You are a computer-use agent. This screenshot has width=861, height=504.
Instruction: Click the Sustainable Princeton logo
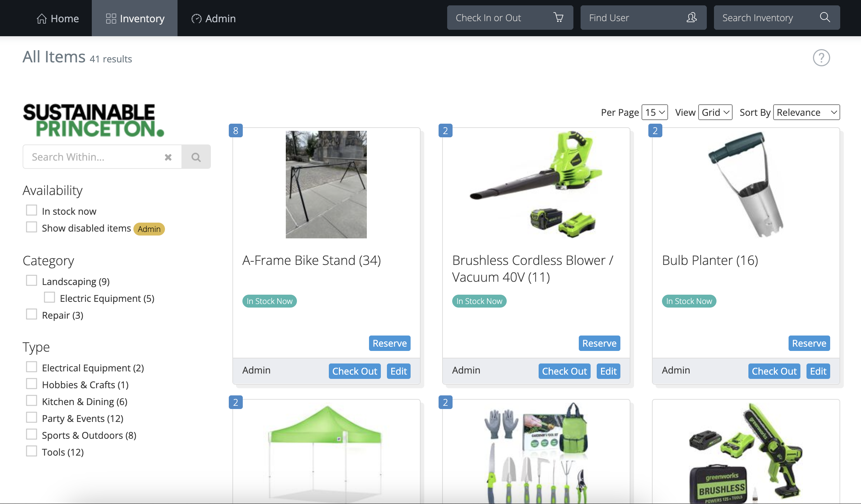point(93,120)
